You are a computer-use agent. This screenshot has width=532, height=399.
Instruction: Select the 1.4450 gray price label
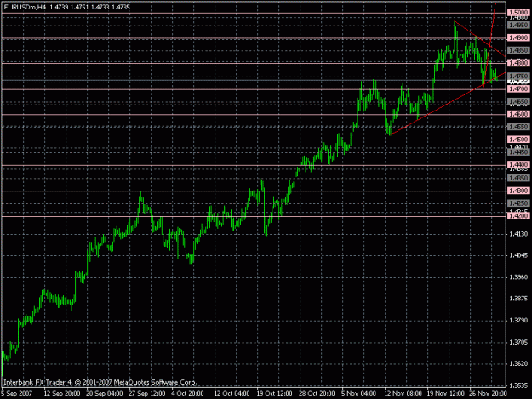[518, 152]
